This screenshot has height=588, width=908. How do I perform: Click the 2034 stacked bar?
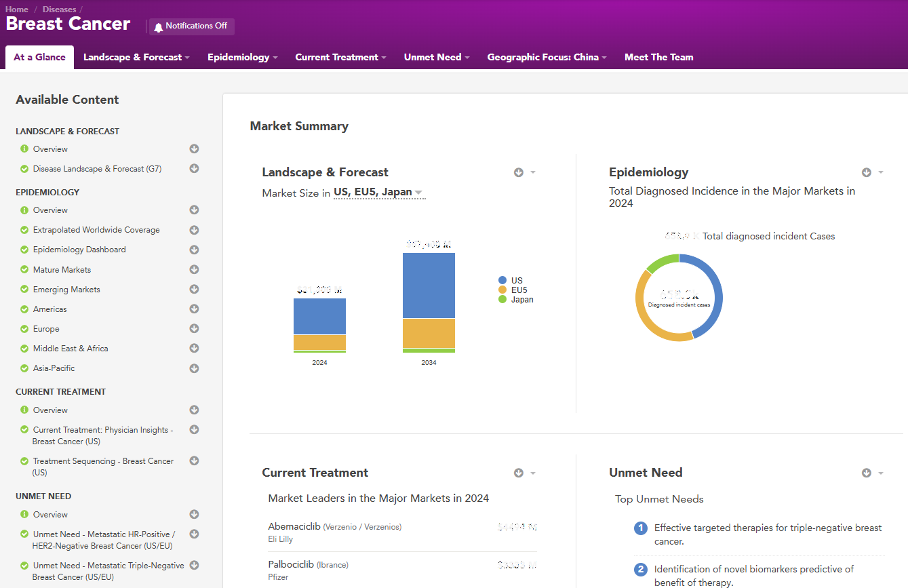429,302
